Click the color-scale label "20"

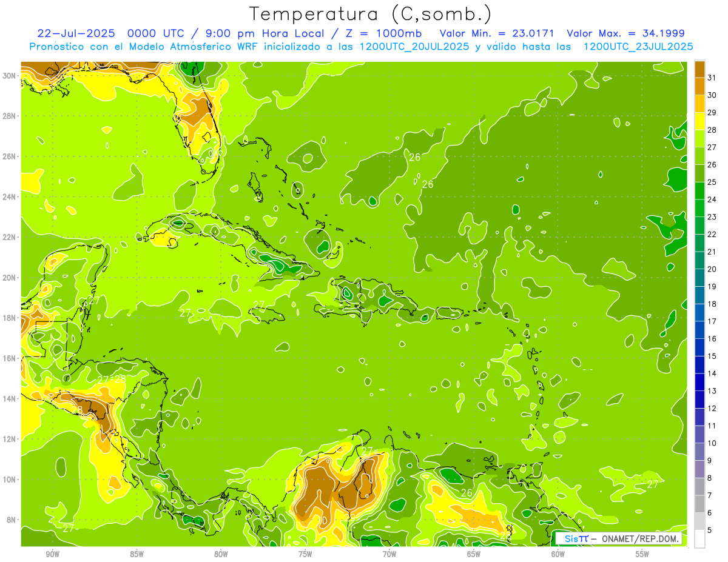pyautogui.click(x=712, y=269)
